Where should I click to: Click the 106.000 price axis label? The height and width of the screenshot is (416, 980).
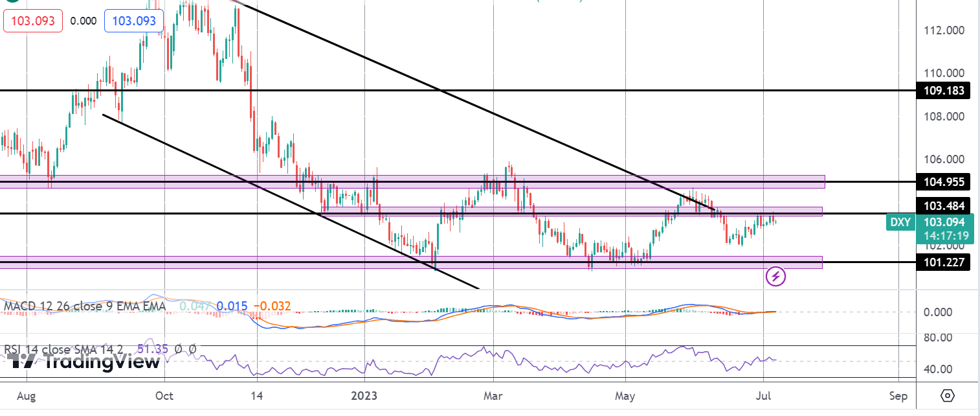click(946, 159)
